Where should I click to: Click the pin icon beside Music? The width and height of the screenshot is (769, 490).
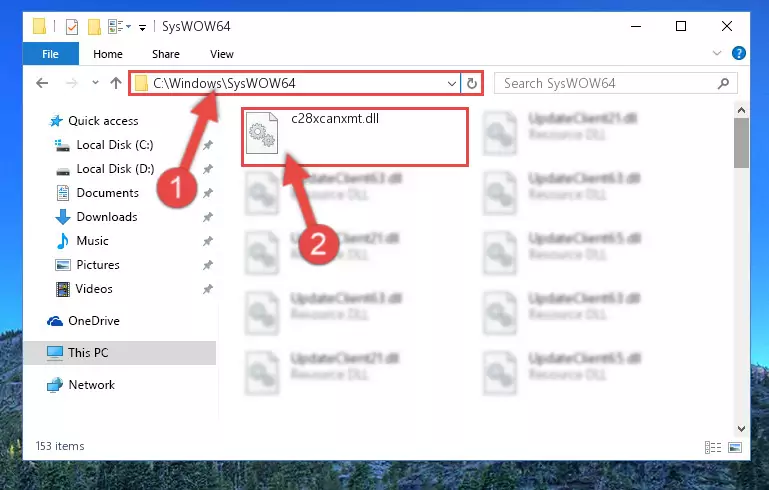(x=208, y=241)
